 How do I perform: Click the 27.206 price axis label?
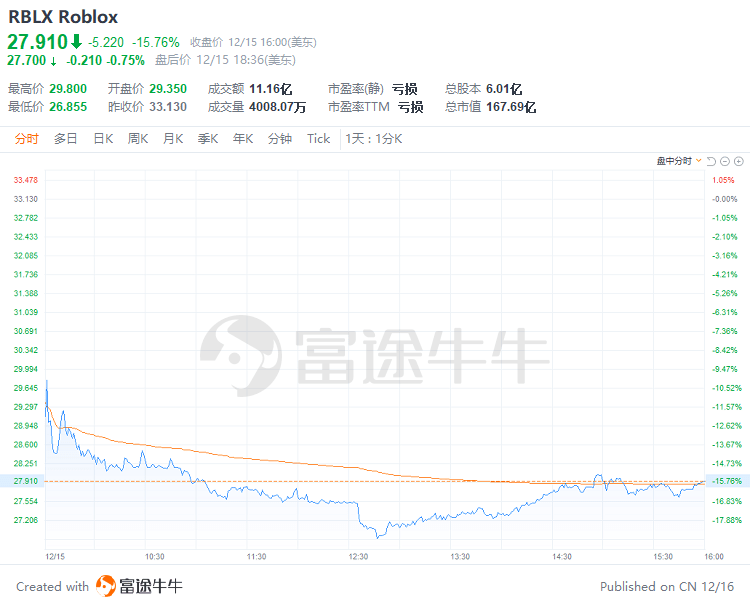(25, 520)
